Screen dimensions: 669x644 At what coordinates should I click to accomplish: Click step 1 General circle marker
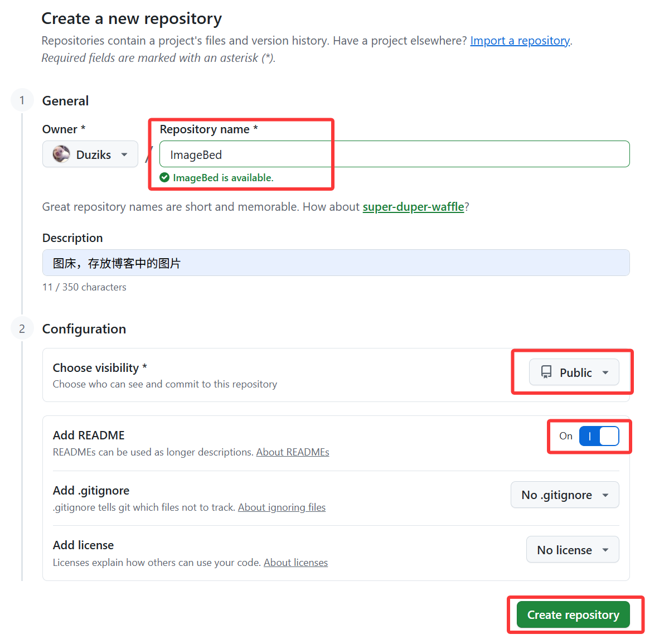(x=22, y=100)
